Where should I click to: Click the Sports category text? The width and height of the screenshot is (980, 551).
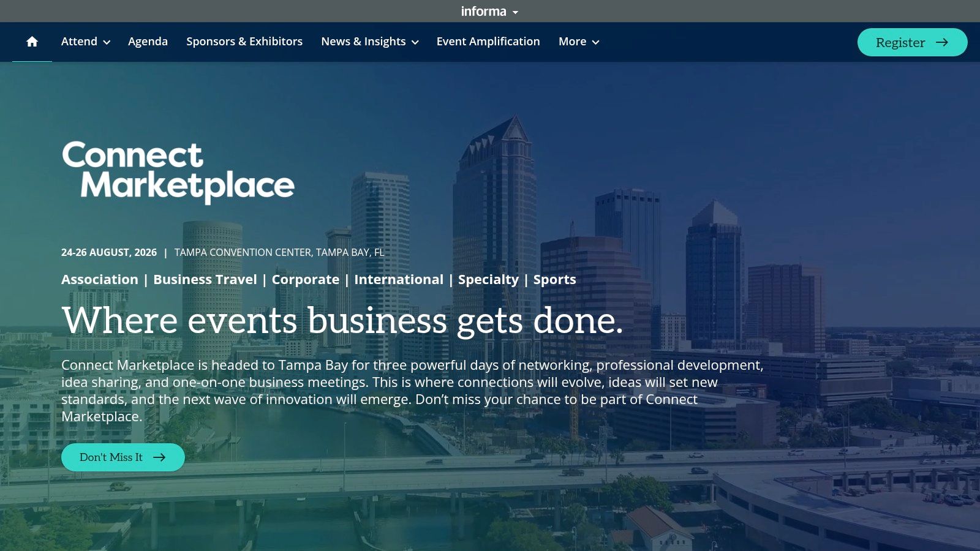(x=554, y=280)
